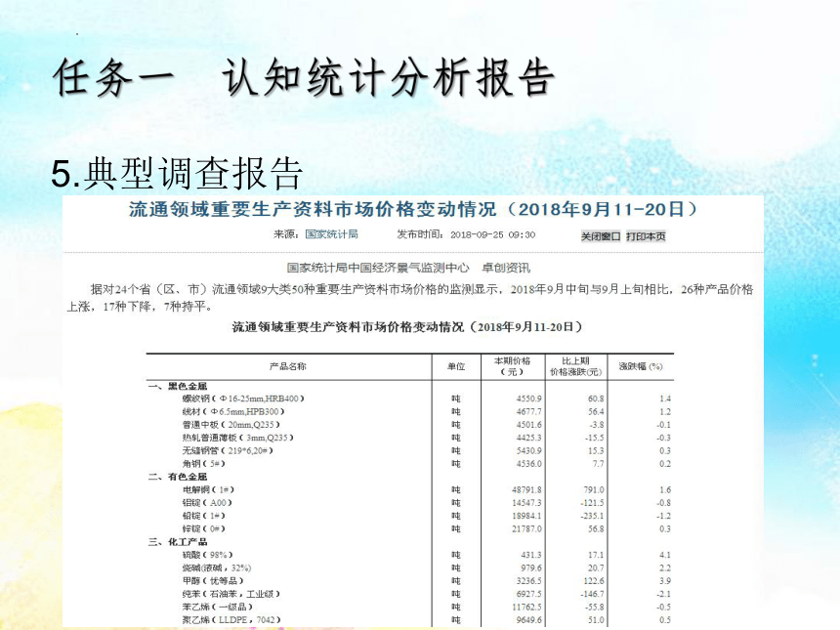
Task: Click the 铅锭 product name
Action: coord(203,516)
